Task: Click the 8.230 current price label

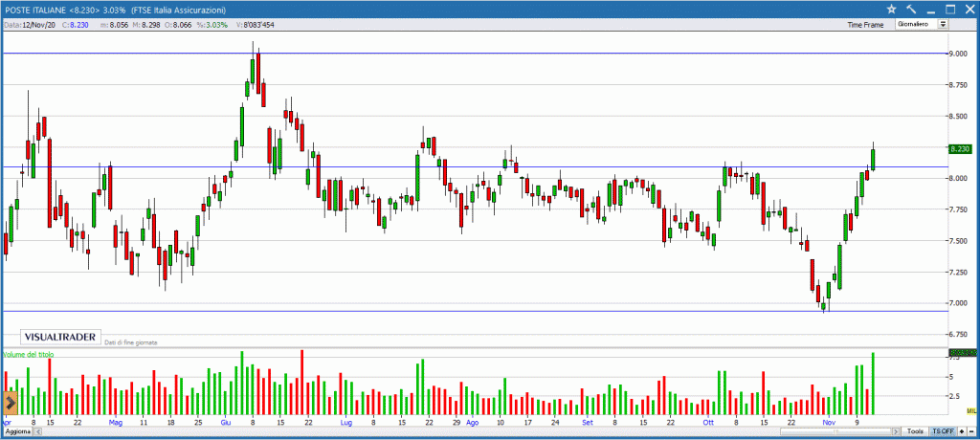Action: click(x=959, y=149)
